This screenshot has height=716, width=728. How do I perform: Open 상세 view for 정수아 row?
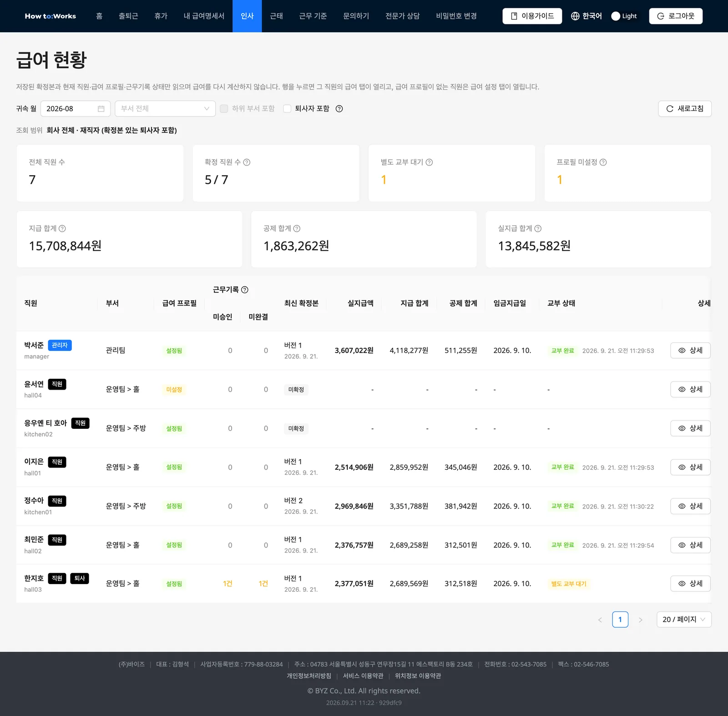[x=690, y=506]
